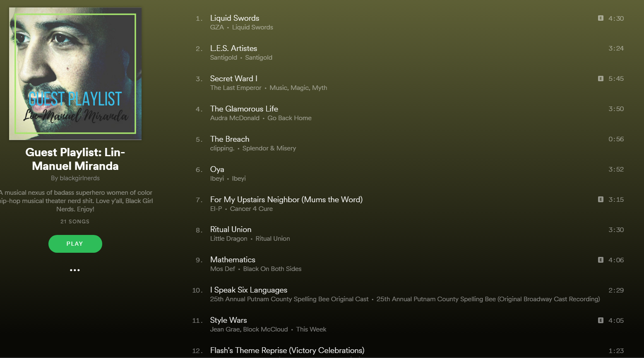This screenshot has height=358, width=644.
Task: Click the explicit badge on Secret Ward I
Action: [x=601, y=79]
